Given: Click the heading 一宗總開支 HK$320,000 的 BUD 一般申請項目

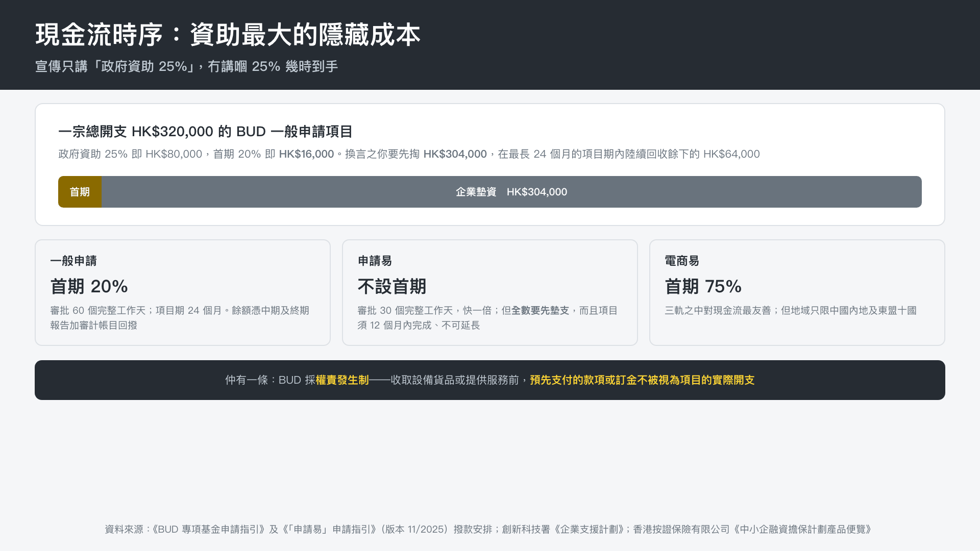Looking at the screenshot, I should (205, 132).
